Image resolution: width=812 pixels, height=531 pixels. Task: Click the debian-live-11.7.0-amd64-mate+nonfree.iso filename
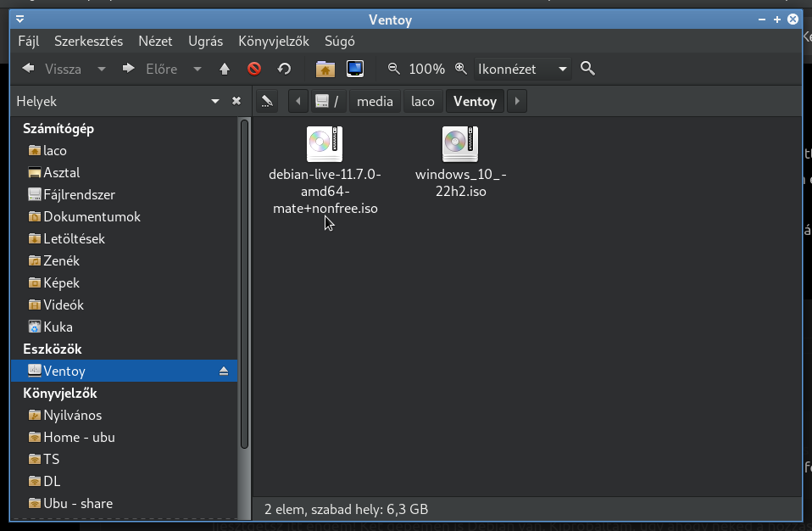[x=325, y=191]
